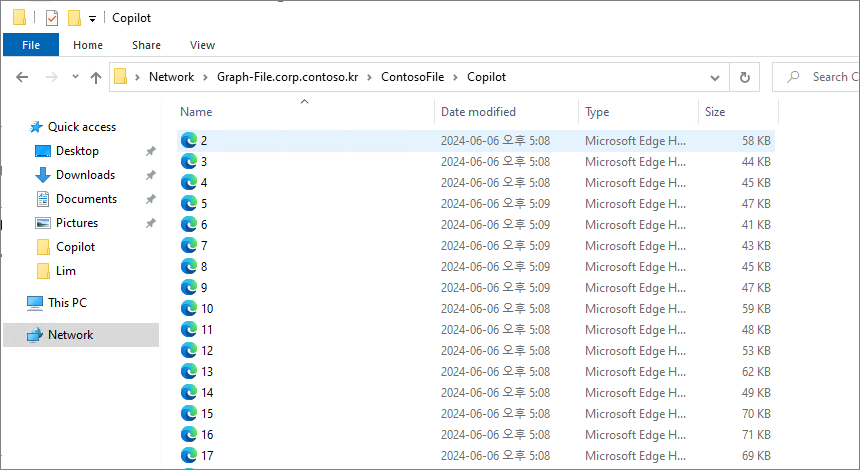Select file name 16 in list
This screenshot has width=860, height=470.
[207, 434]
